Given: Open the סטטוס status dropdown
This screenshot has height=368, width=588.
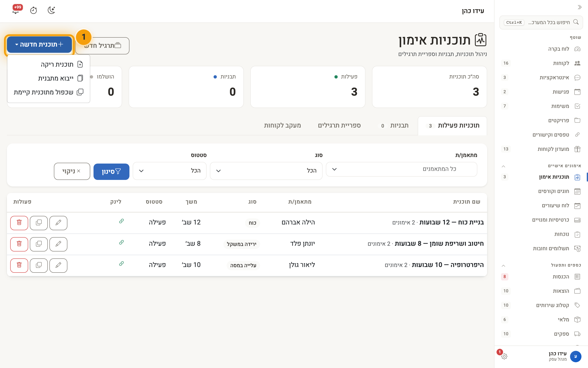Looking at the screenshot, I should click(x=170, y=171).
